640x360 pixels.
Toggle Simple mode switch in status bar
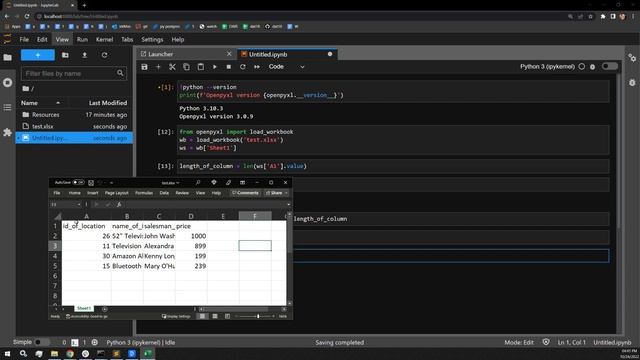click(x=41, y=342)
